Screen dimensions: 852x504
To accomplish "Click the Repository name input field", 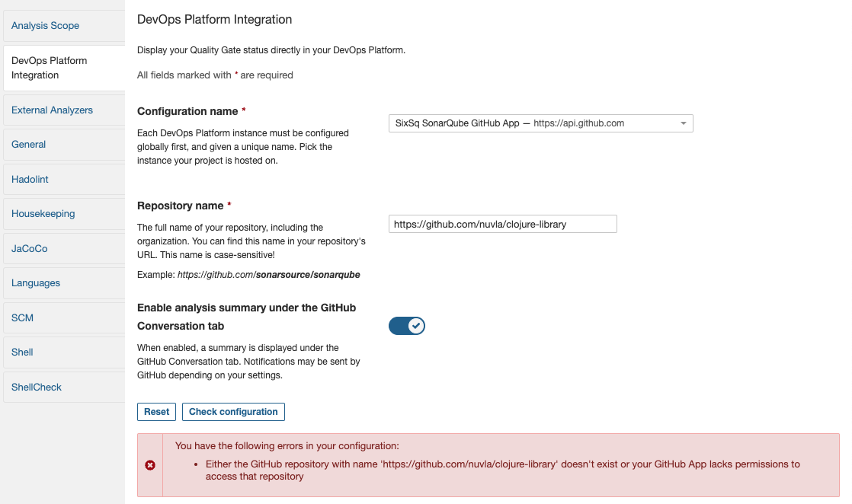I will pos(502,225).
